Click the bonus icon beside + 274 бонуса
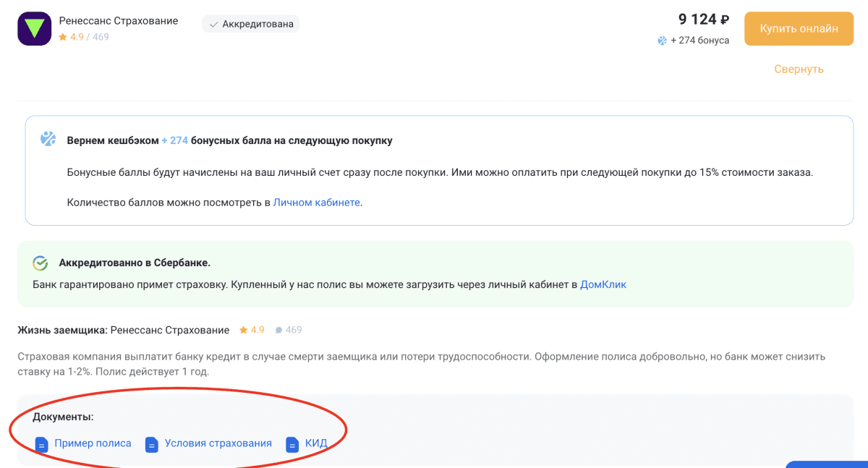The width and height of the screenshot is (868, 468). pyautogui.click(x=662, y=41)
